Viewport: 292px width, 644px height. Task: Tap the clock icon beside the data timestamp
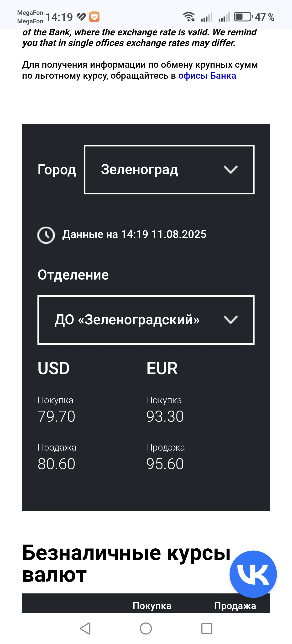click(x=46, y=235)
